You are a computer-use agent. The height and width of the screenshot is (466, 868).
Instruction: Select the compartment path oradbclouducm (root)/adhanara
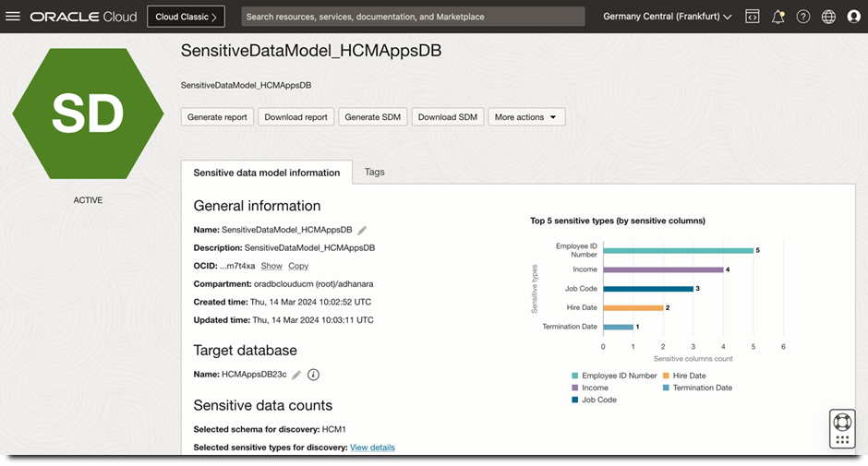313,284
